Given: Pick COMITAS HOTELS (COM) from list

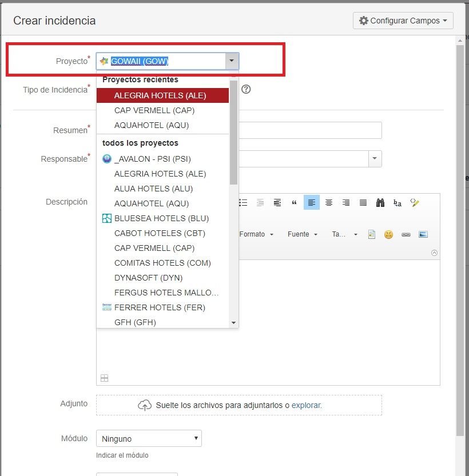Looking at the screenshot, I should coord(162,263).
